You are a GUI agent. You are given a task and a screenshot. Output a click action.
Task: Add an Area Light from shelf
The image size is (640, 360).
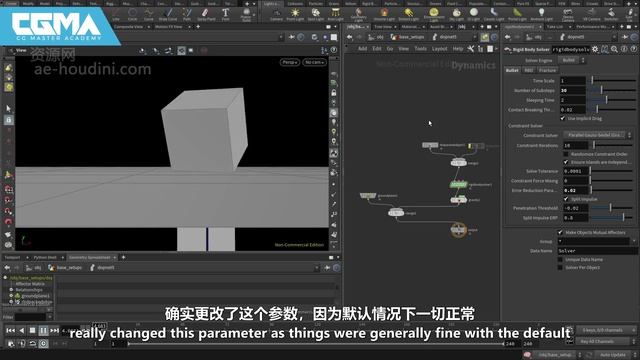pyautogui.click(x=336, y=14)
